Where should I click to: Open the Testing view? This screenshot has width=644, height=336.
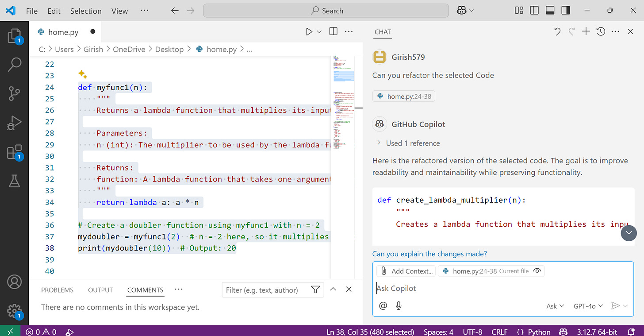tap(15, 181)
